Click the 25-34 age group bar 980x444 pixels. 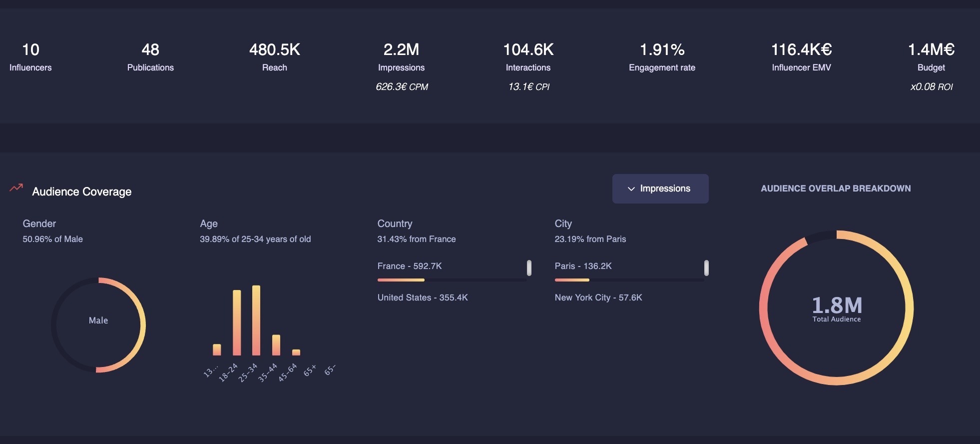pyautogui.click(x=256, y=320)
